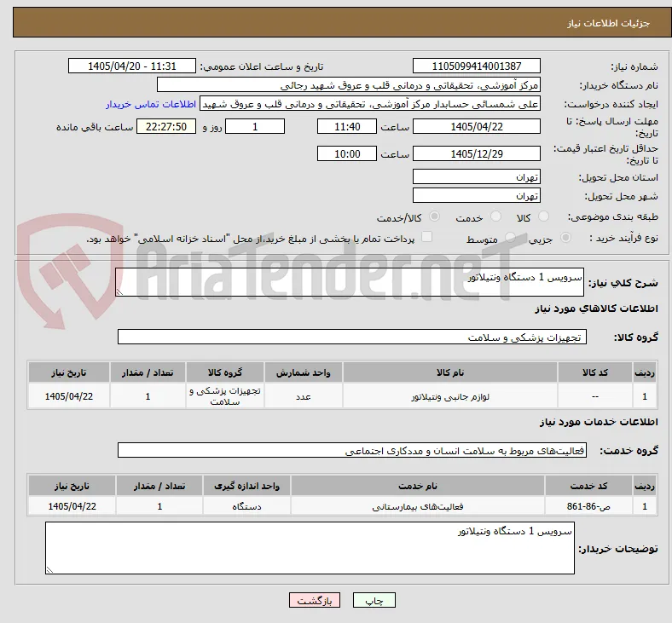Click the resize grip of شرح کلی نیاز box
Viewport: 672px width, 623px height.
click(x=119, y=291)
